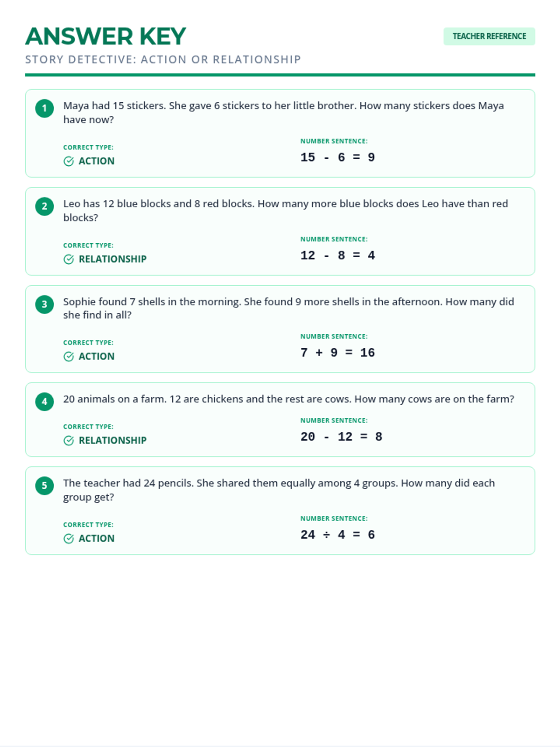Click the number sentence 15 - 6 = 9
560x747 pixels.
pyautogui.click(x=337, y=157)
